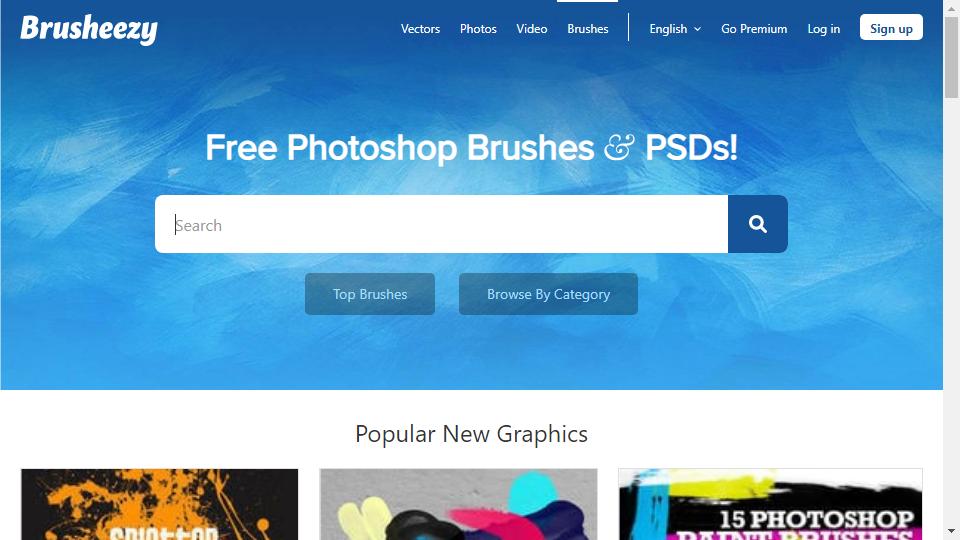Open the Log in page
The image size is (960, 540).
click(823, 29)
